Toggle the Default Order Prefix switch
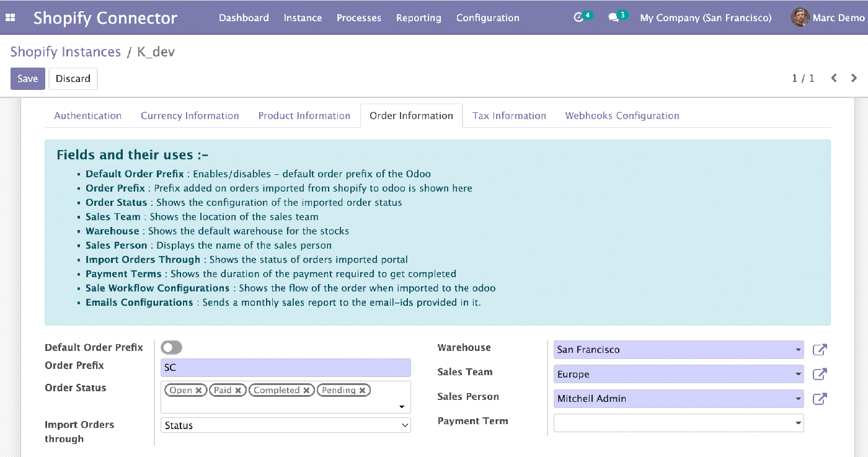 pos(172,348)
